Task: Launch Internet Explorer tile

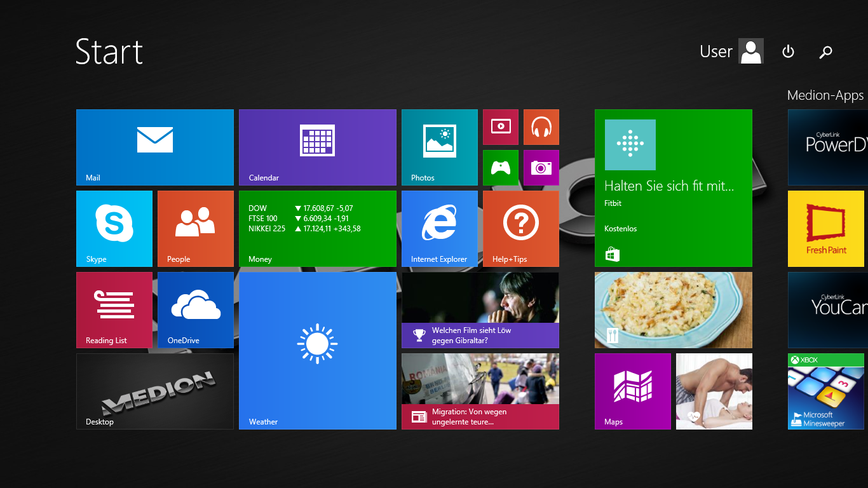Action: coord(440,229)
